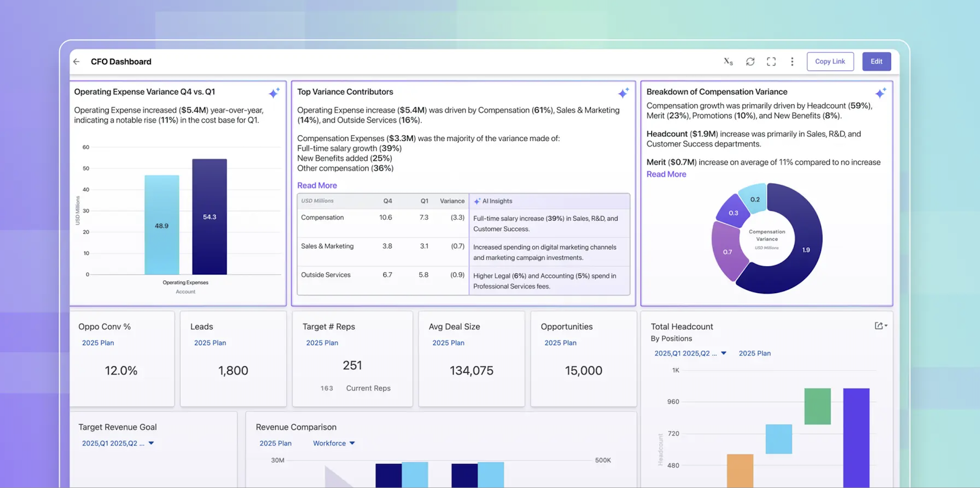Select the 2025 Plan link on the Opportunities card
Image resolution: width=980 pixels, height=488 pixels.
coord(560,343)
